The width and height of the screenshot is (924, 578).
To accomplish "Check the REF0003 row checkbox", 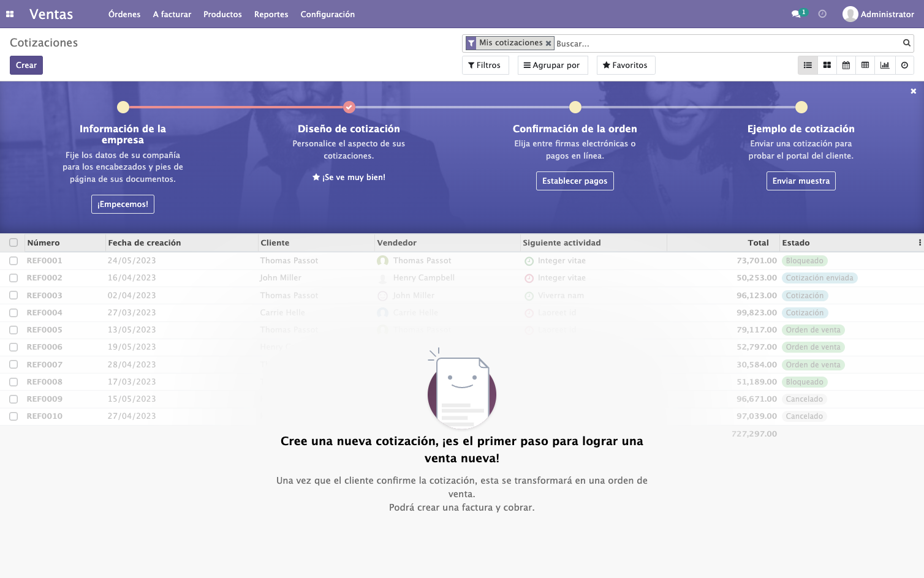I will 13,295.
